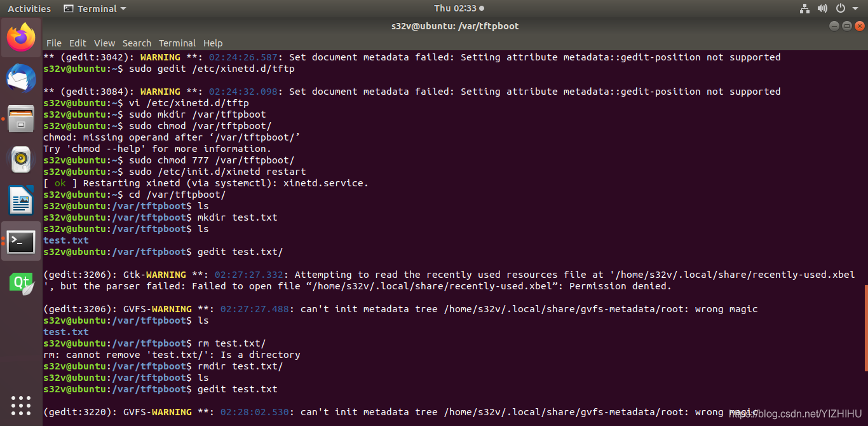
Task: Open the Search menu
Action: pos(137,43)
